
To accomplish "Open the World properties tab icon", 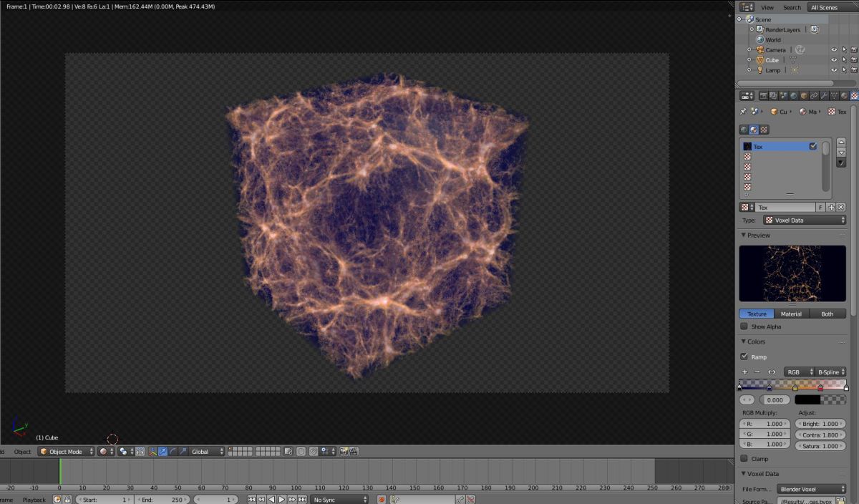I will click(793, 95).
